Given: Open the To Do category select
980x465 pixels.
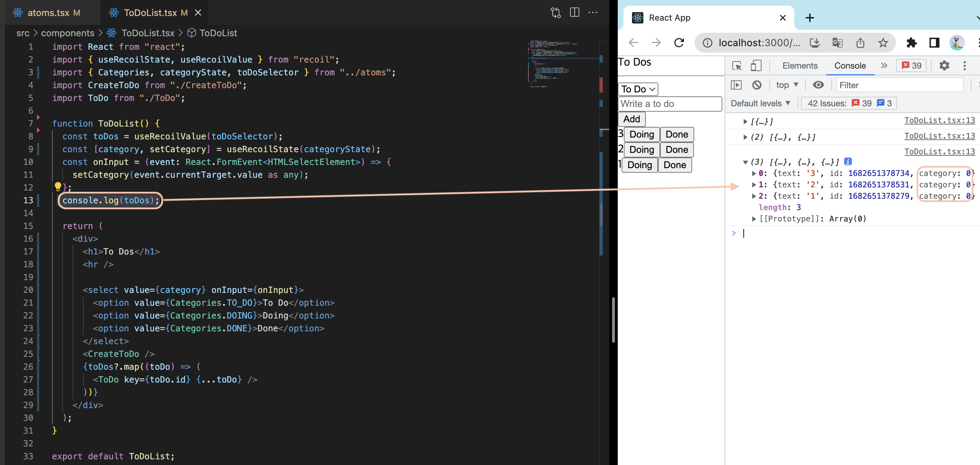Looking at the screenshot, I should (x=638, y=89).
